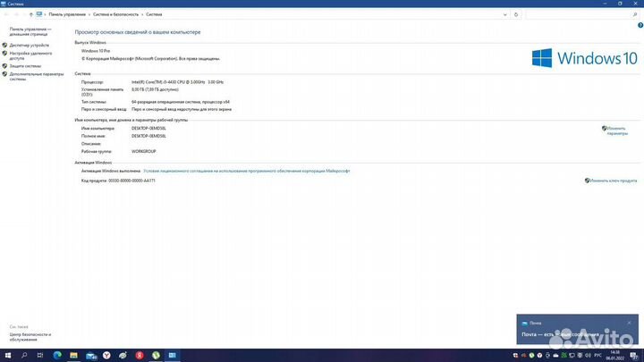644x362 pixels.
Task: Click the Просмотр основных сведений heading
Action: (x=138, y=32)
